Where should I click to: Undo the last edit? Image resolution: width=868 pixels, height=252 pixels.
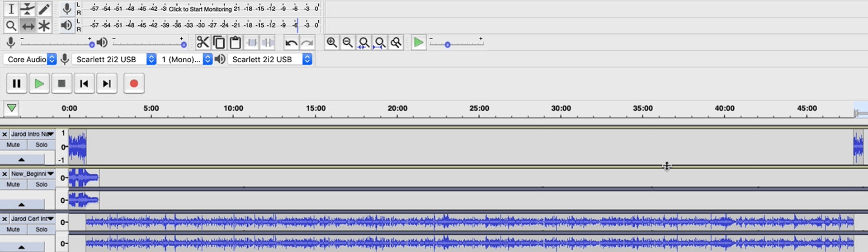coord(291,43)
